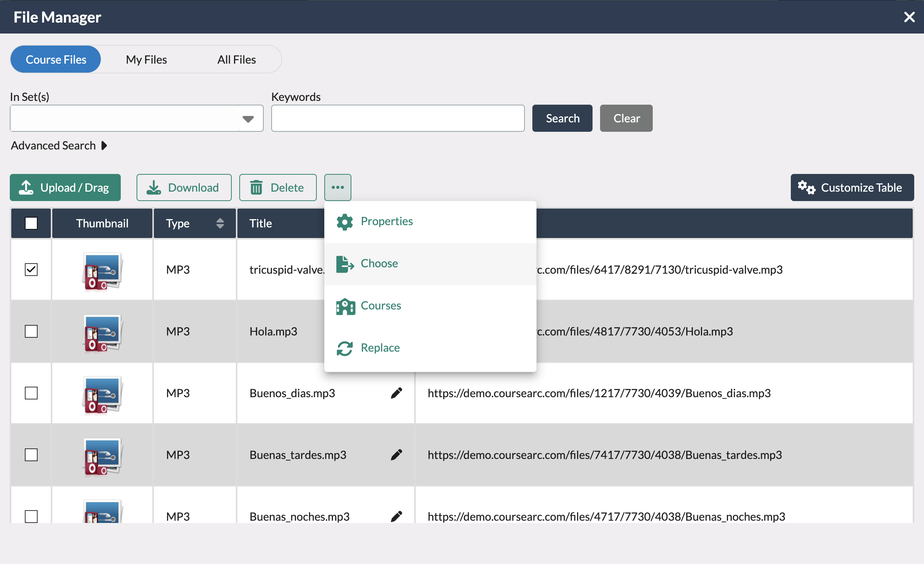Click the Buenas_tardes.mp3 title text
This screenshot has height=564, width=924.
pyautogui.click(x=298, y=455)
